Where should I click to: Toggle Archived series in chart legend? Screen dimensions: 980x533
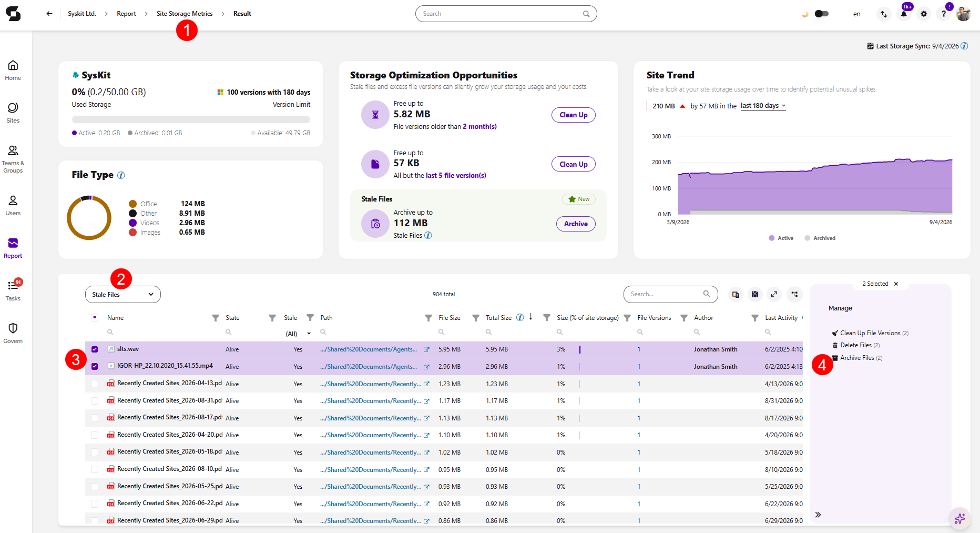point(820,238)
